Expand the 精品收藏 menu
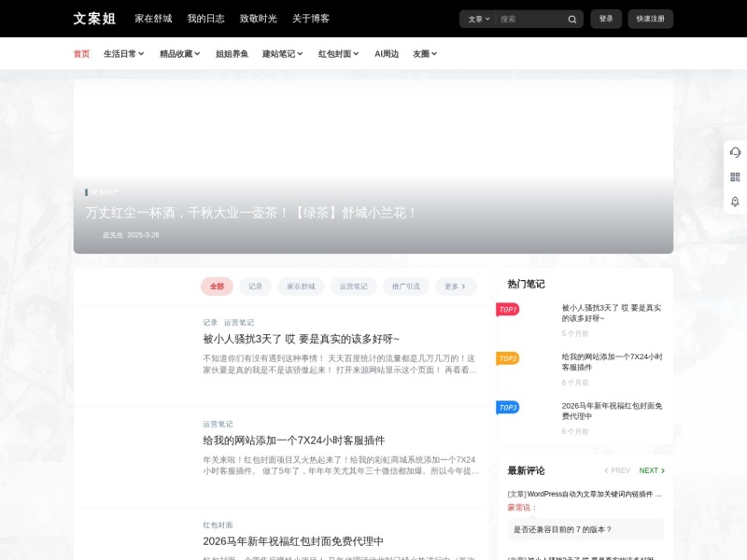The height and width of the screenshot is (560, 747). [x=179, y=54]
